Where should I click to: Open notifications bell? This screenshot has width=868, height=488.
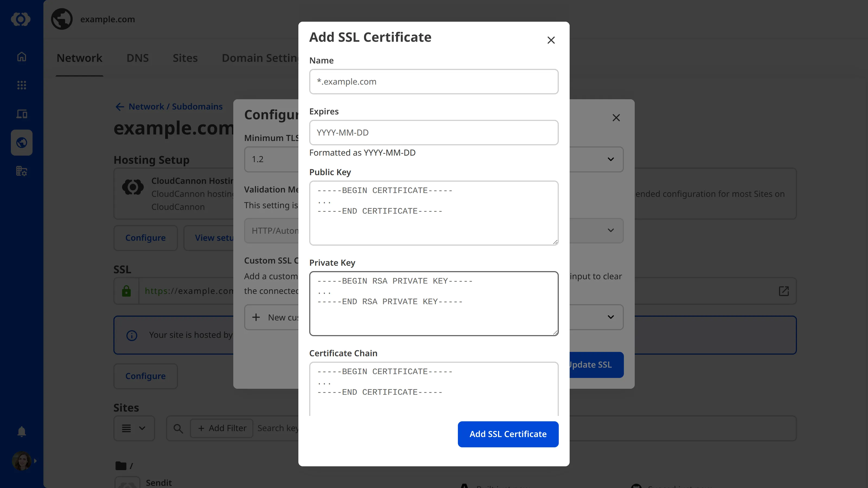21,431
